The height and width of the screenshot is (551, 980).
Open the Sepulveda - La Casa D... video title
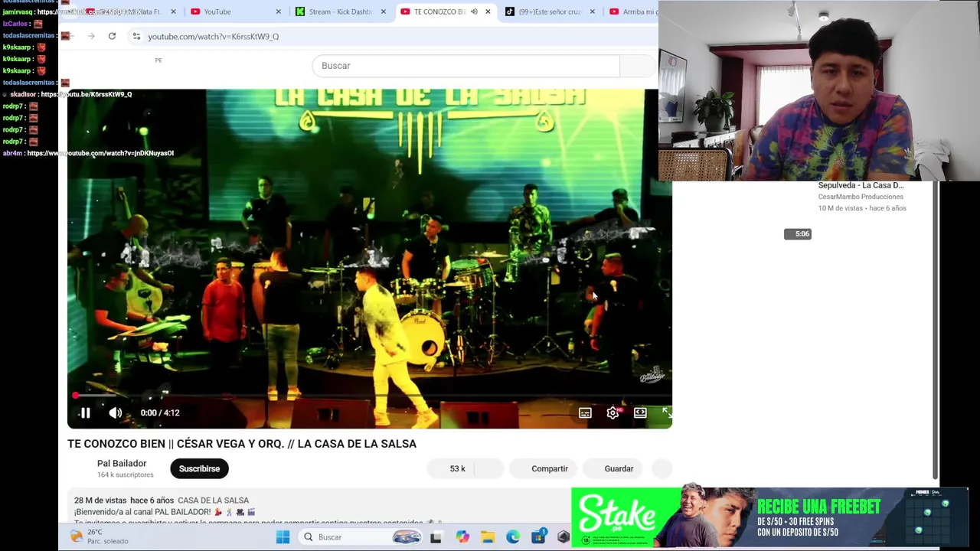(x=861, y=185)
